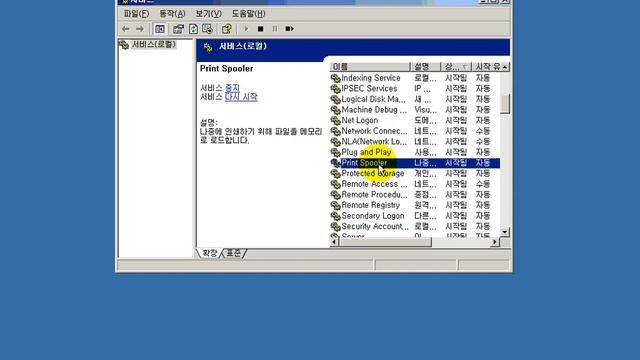Click the 중지 service stop link
This screenshot has height=360, width=640.
click(x=232, y=88)
